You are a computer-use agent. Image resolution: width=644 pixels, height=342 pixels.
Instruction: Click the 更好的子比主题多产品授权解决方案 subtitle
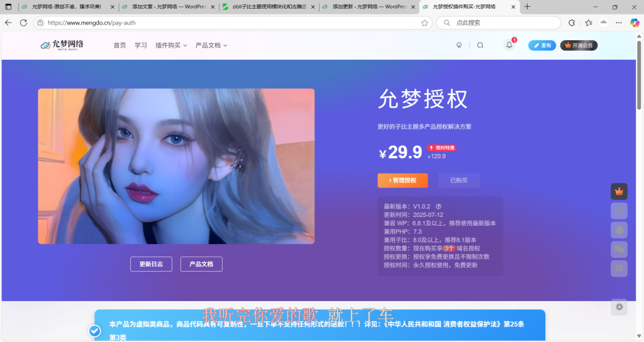(x=425, y=126)
